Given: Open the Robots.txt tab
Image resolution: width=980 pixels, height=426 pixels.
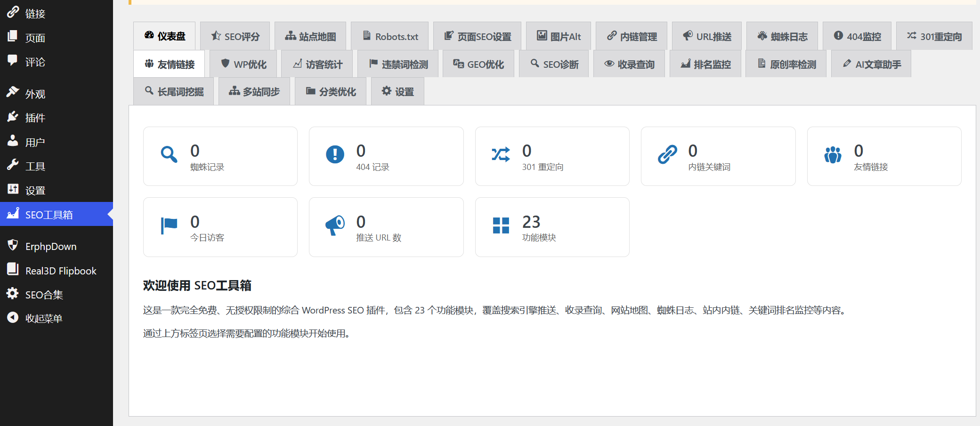Looking at the screenshot, I should 390,36.
